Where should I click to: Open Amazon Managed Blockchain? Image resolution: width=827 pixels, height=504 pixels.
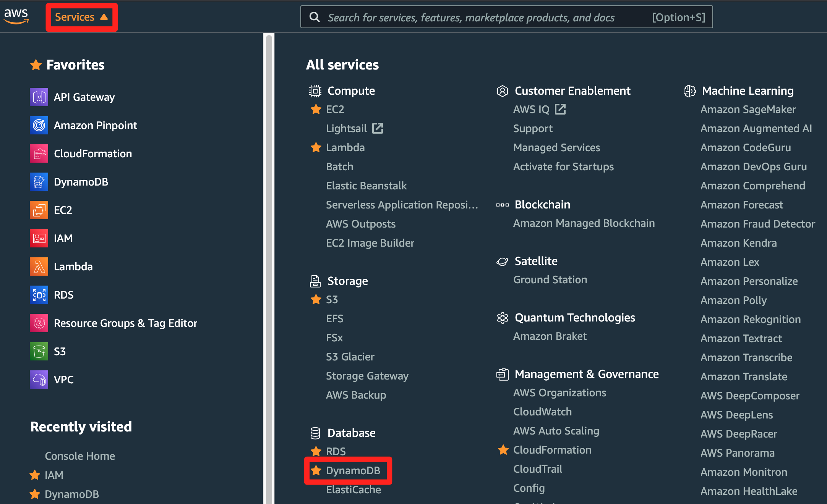tap(584, 223)
